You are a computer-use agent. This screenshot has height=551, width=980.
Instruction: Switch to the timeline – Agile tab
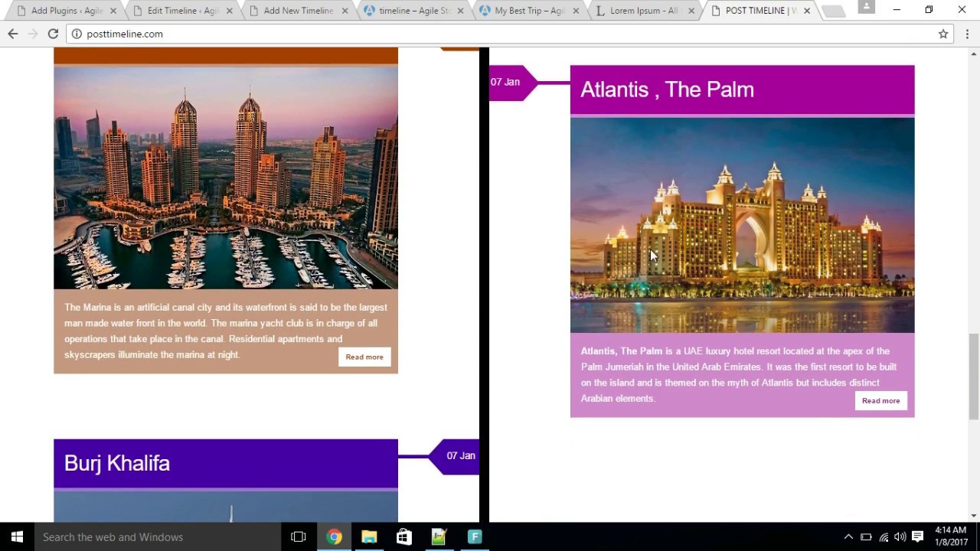click(409, 11)
